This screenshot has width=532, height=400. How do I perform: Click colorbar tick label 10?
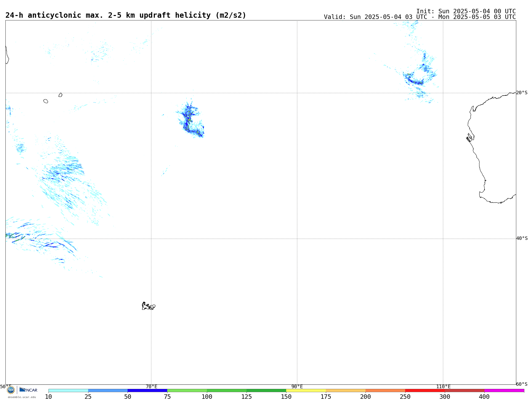click(49, 397)
